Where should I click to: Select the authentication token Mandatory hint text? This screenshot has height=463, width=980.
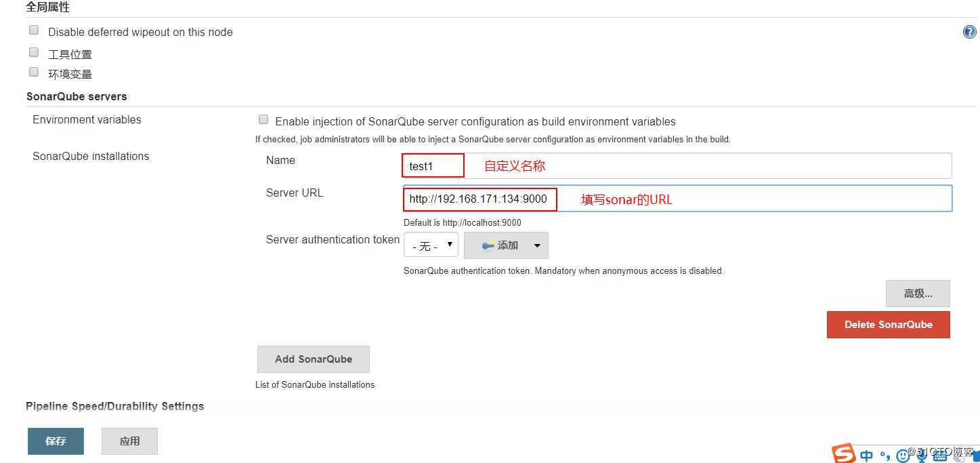pos(563,270)
